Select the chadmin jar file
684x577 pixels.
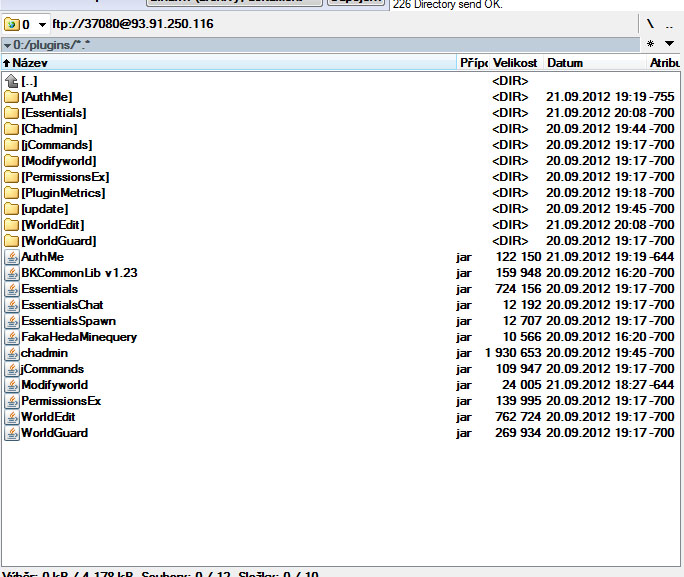click(45, 353)
